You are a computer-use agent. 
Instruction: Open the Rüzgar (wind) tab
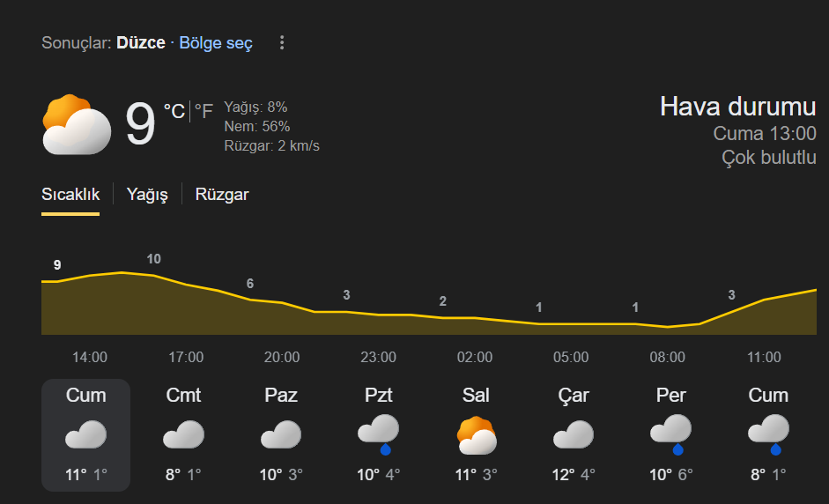coord(222,195)
